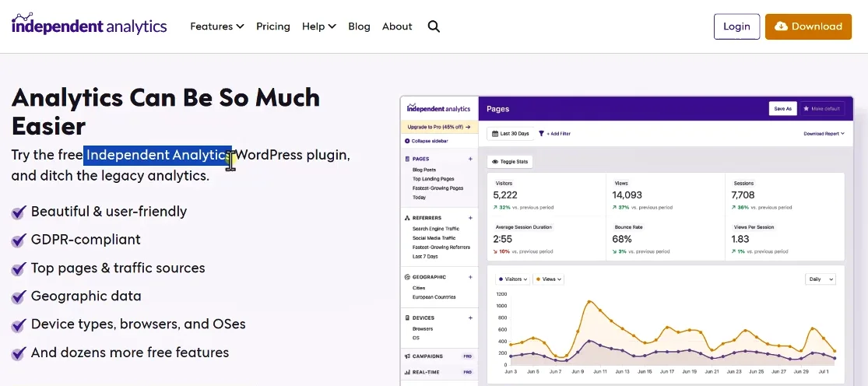Click checkmark beside Geographic data

tap(18, 297)
